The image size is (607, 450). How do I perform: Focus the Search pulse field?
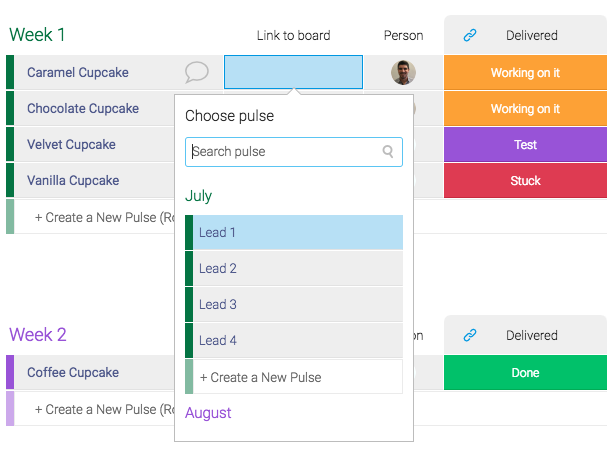[x=294, y=152]
